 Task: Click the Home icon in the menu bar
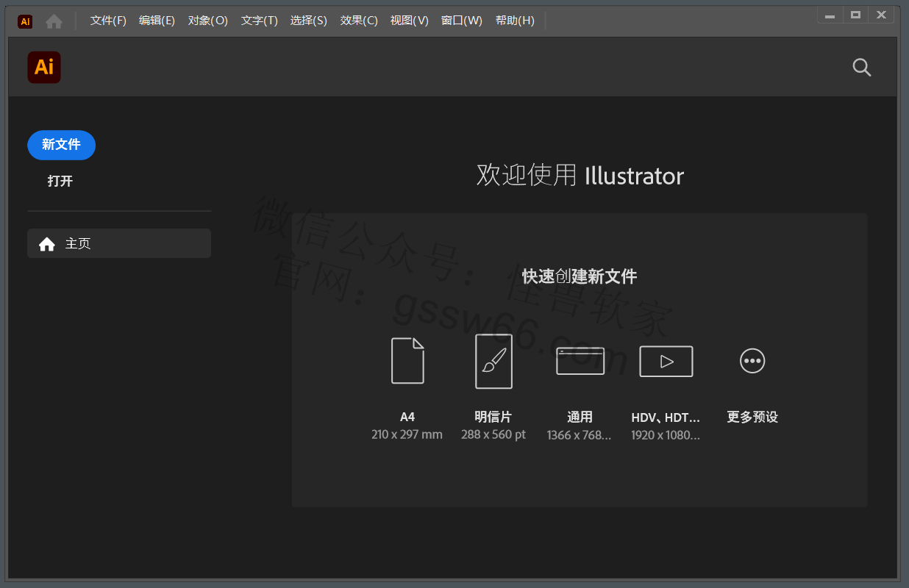coord(54,21)
